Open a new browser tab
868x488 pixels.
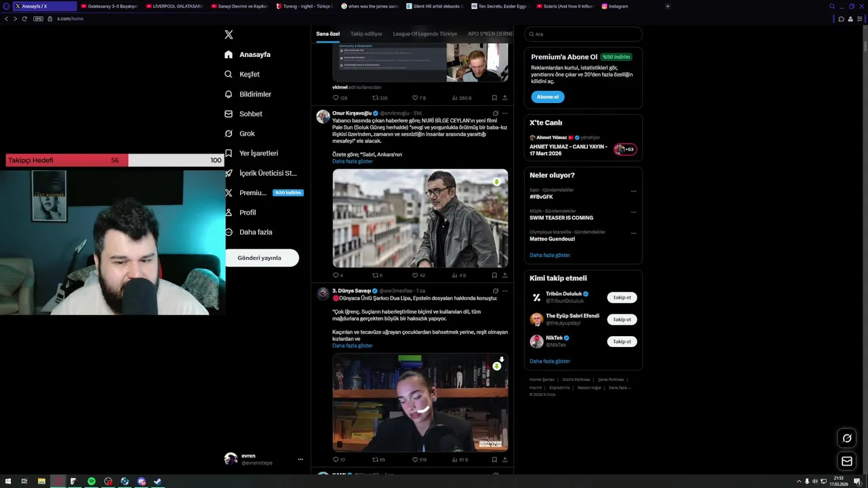tap(667, 6)
